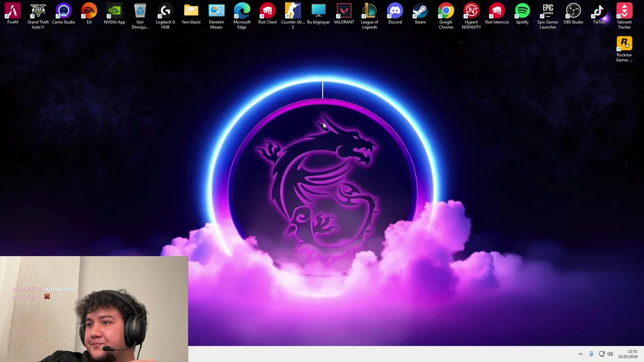Click the Logitech G HUB icon
This screenshot has height=362, width=644.
(x=166, y=16)
